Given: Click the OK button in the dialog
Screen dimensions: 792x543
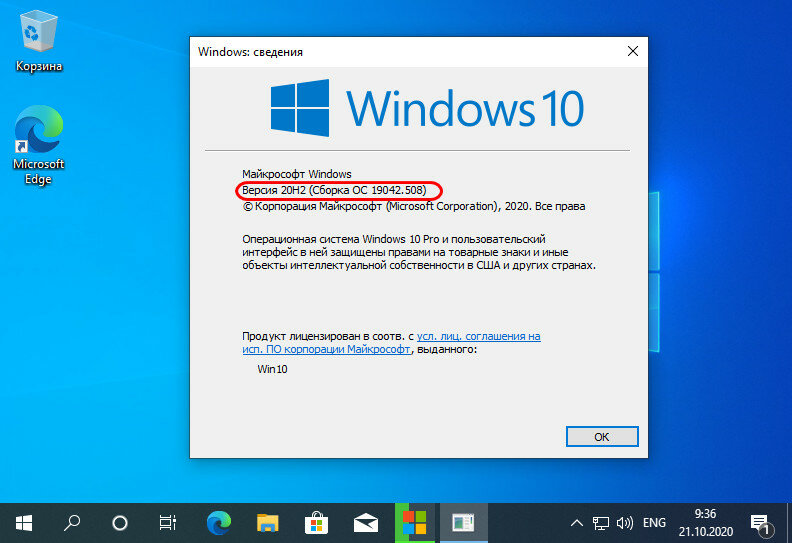Looking at the screenshot, I should (602, 436).
